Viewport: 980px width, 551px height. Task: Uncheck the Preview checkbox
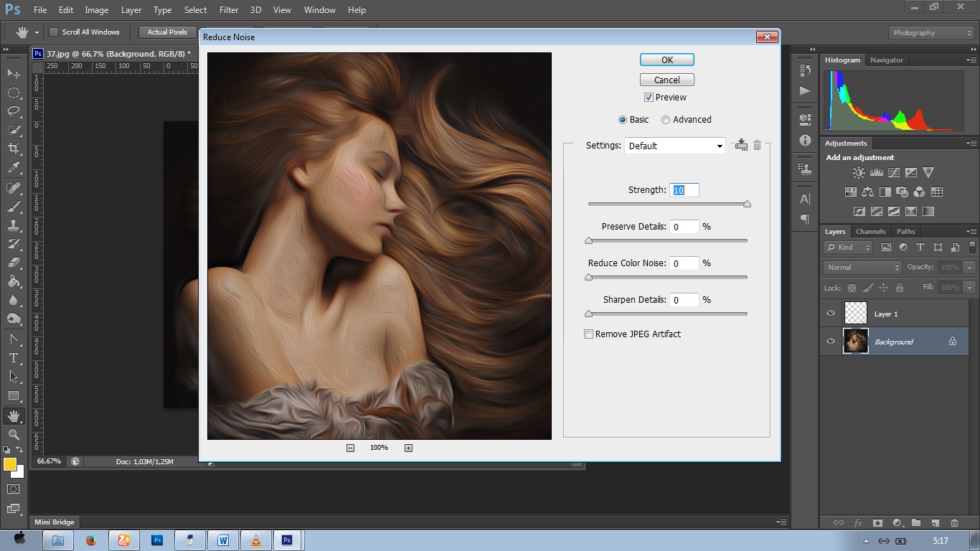click(649, 98)
